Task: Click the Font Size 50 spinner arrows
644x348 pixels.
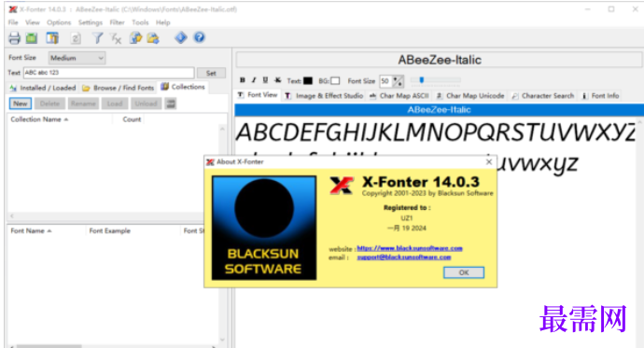Action: [398, 81]
